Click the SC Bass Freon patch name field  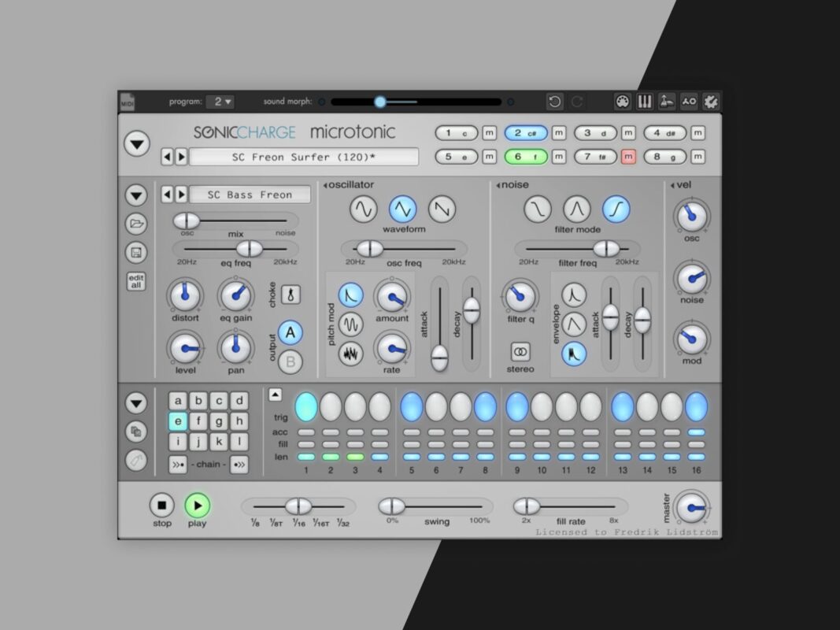(250, 195)
